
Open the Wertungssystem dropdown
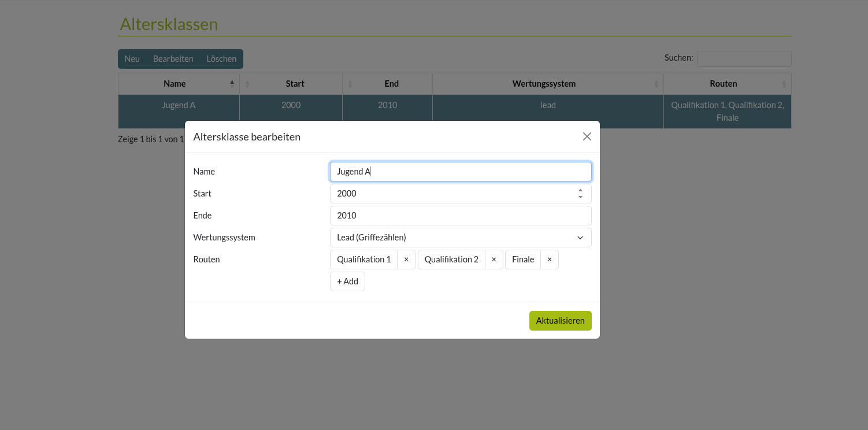coord(461,238)
